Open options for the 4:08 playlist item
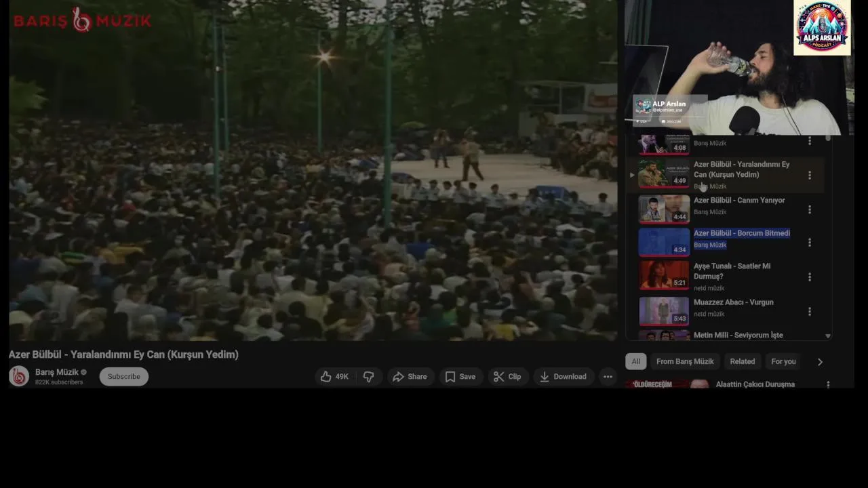This screenshot has width=868, height=488. click(x=809, y=141)
